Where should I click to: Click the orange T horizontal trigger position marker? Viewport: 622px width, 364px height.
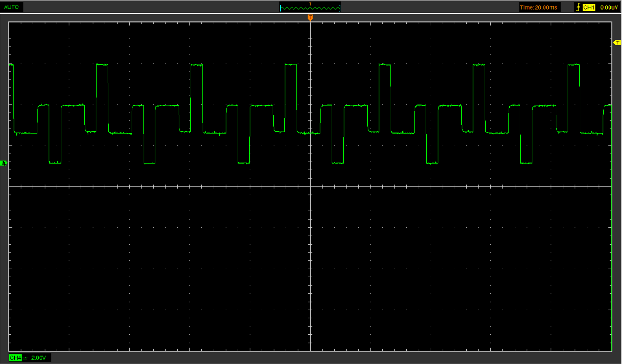click(x=310, y=18)
